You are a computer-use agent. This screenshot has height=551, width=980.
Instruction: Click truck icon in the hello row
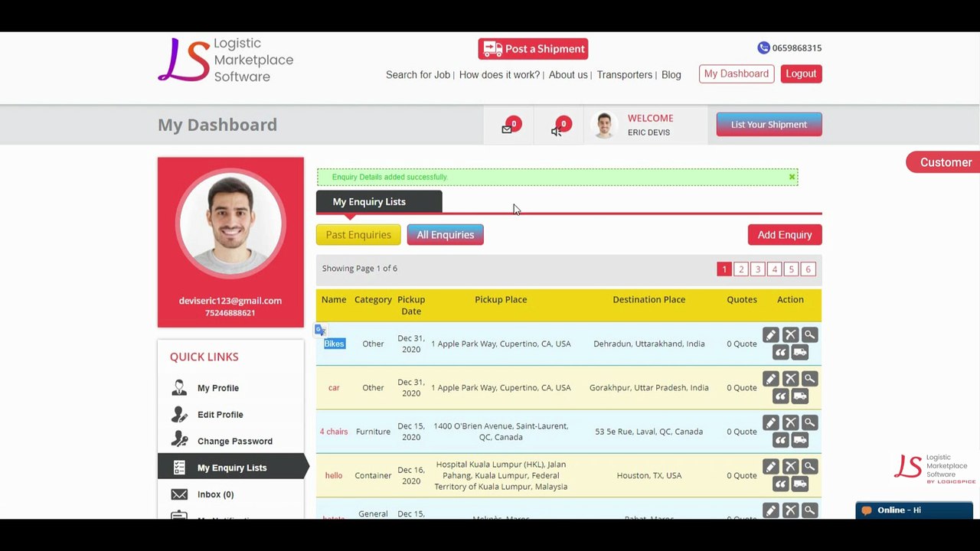pyautogui.click(x=800, y=484)
